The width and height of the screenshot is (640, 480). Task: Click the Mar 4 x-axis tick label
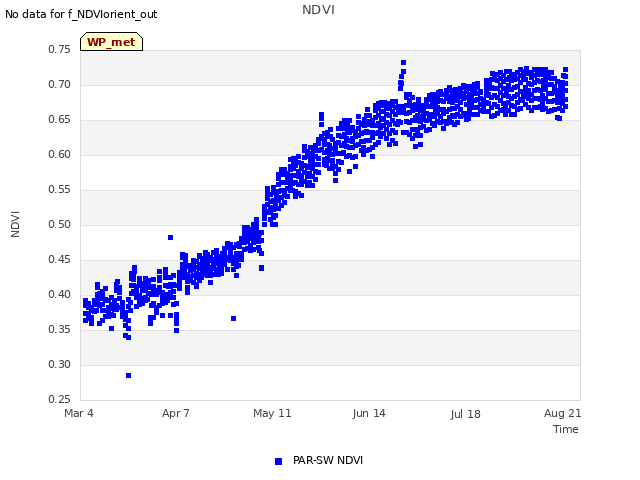pos(79,413)
